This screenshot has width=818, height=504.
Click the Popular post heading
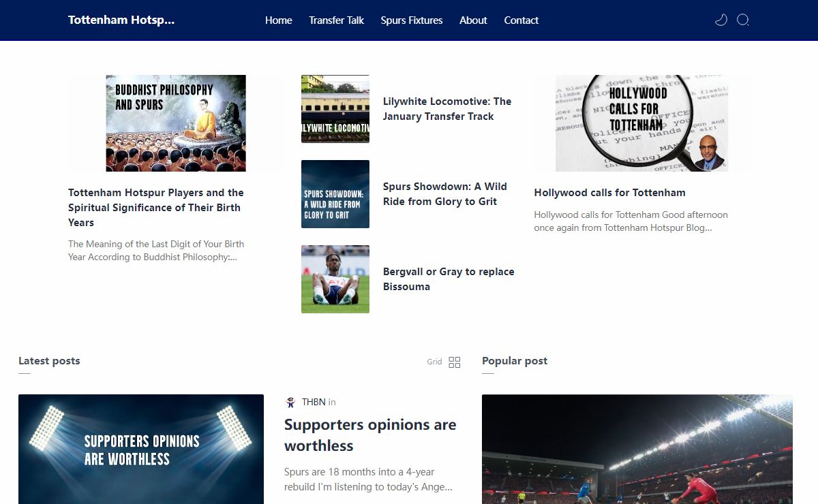[515, 361]
